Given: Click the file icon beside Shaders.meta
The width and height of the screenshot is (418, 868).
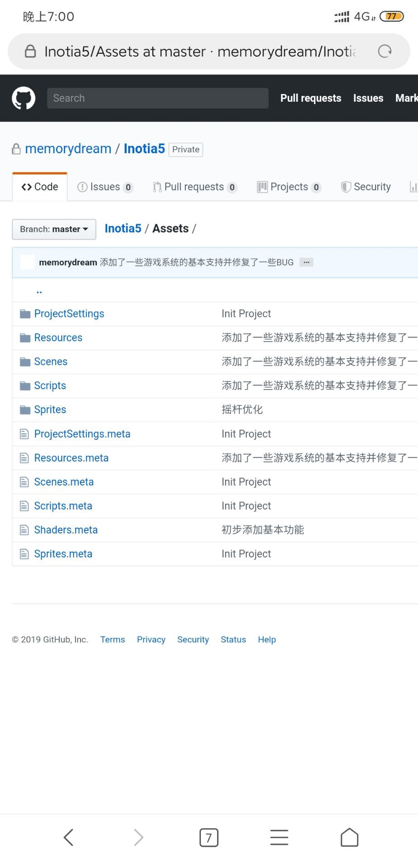Looking at the screenshot, I should [24, 530].
